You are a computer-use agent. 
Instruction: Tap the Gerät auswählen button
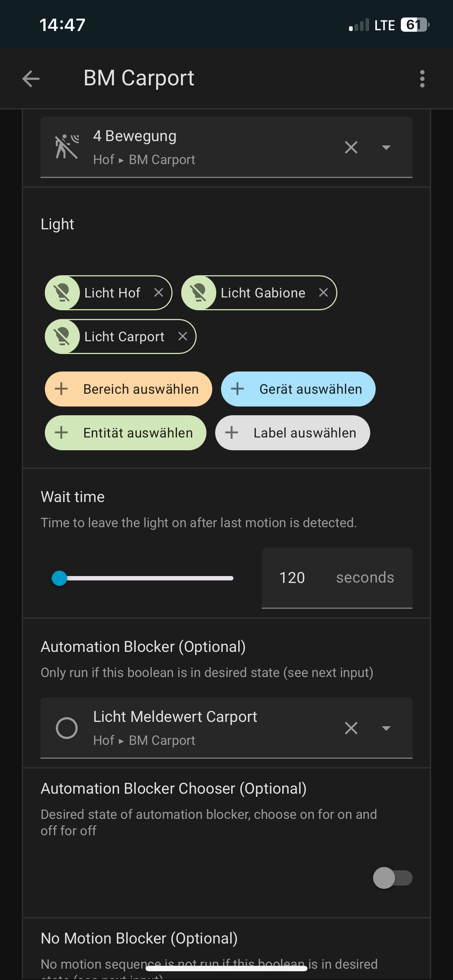click(298, 389)
